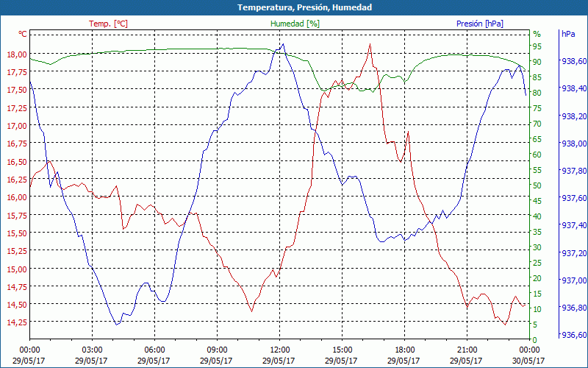Viewport: 588px width, 368px height.
Task: Click pressure axis value 938,40
Action: [573, 88]
